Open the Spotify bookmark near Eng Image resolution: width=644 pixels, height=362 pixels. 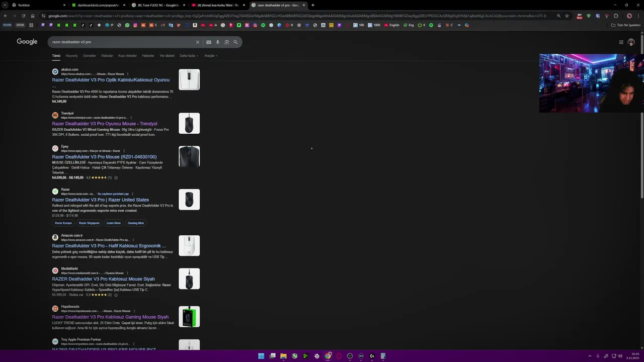(431, 25)
